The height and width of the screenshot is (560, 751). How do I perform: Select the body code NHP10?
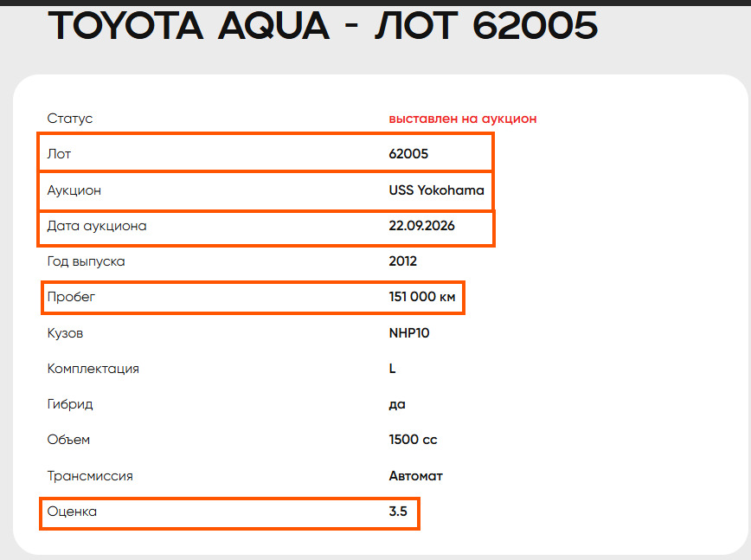pos(409,333)
